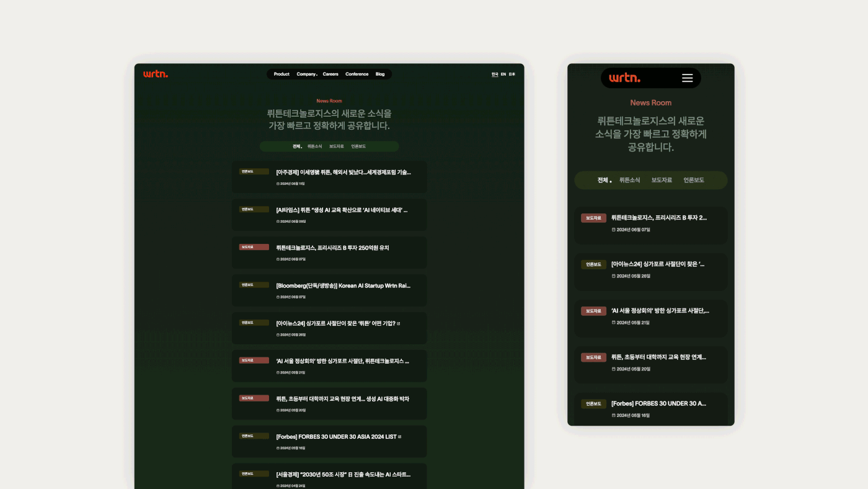Screen dimensions: 868x489
Task: Select the 언론보도 filter tab in desktop view
Action: point(358,146)
